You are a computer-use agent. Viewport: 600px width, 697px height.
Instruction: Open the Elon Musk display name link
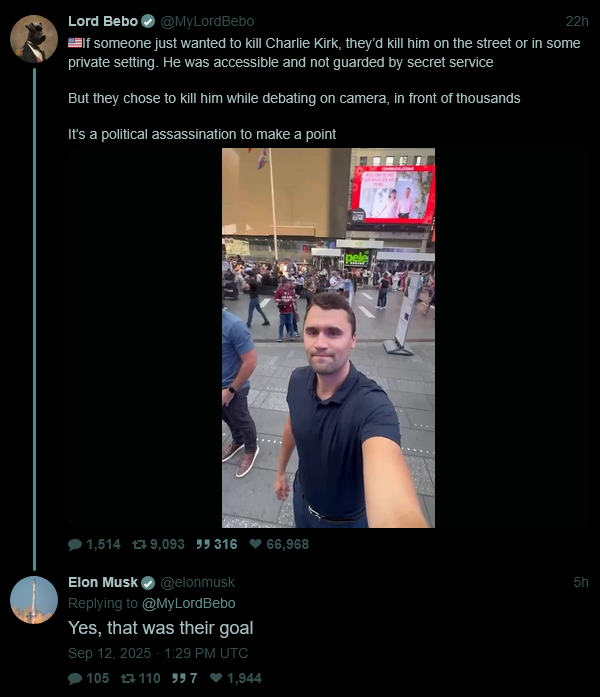coord(103,582)
